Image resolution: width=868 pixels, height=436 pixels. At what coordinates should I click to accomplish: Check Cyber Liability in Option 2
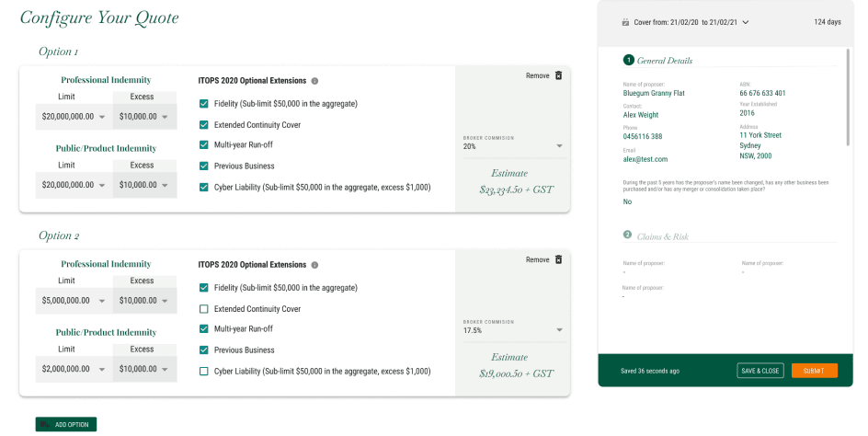[204, 371]
